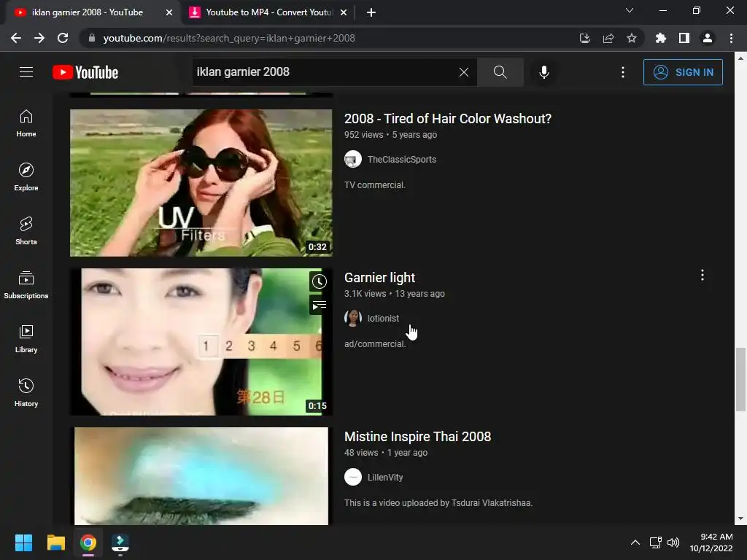Click the TheClassicSports channel avatar
747x560 pixels.
(x=353, y=160)
